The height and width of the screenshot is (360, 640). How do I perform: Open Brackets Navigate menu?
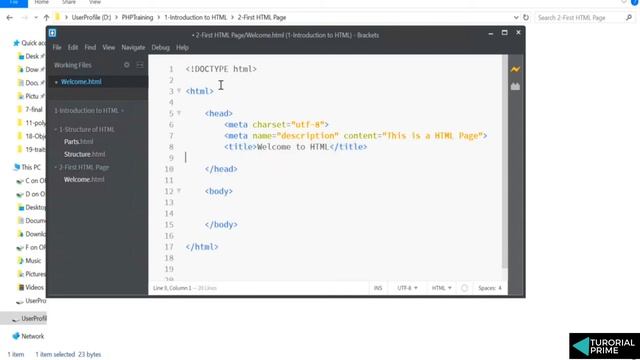click(133, 47)
